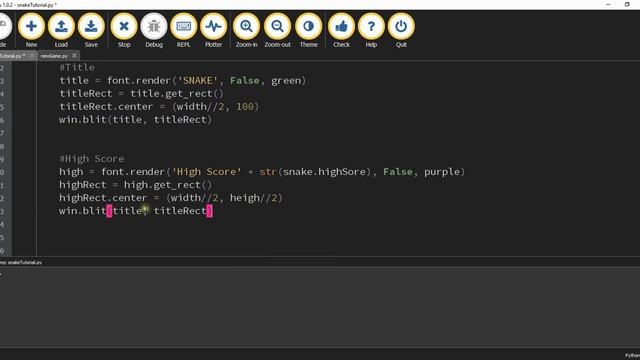The height and width of the screenshot is (360, 640).
Task: Click the word green in title render
Action: [x=286, y=80]
